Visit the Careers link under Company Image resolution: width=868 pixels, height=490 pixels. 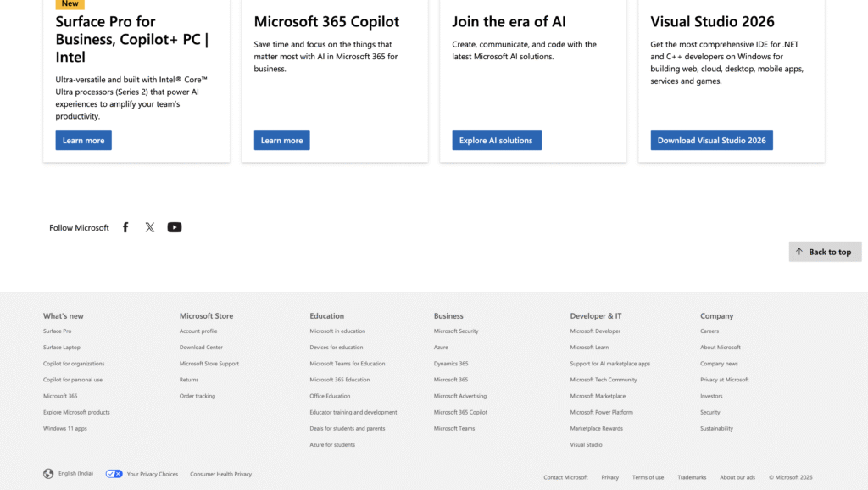click(x=709, y=331)
